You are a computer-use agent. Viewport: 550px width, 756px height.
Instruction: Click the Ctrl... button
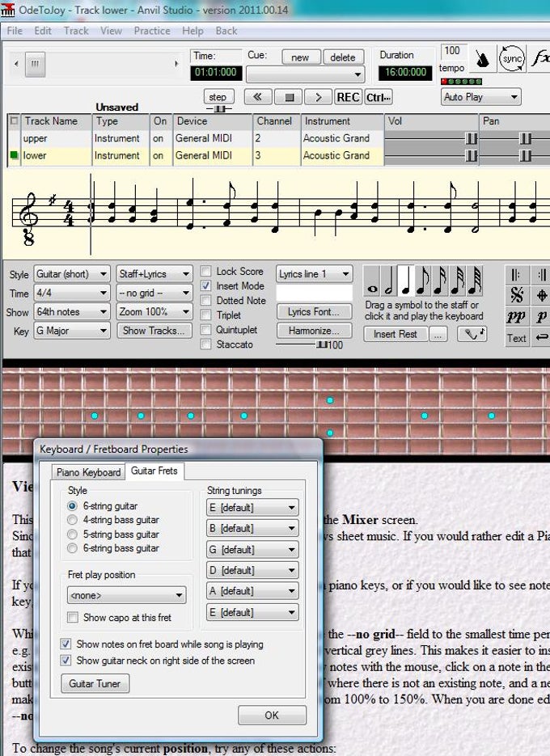379,97
